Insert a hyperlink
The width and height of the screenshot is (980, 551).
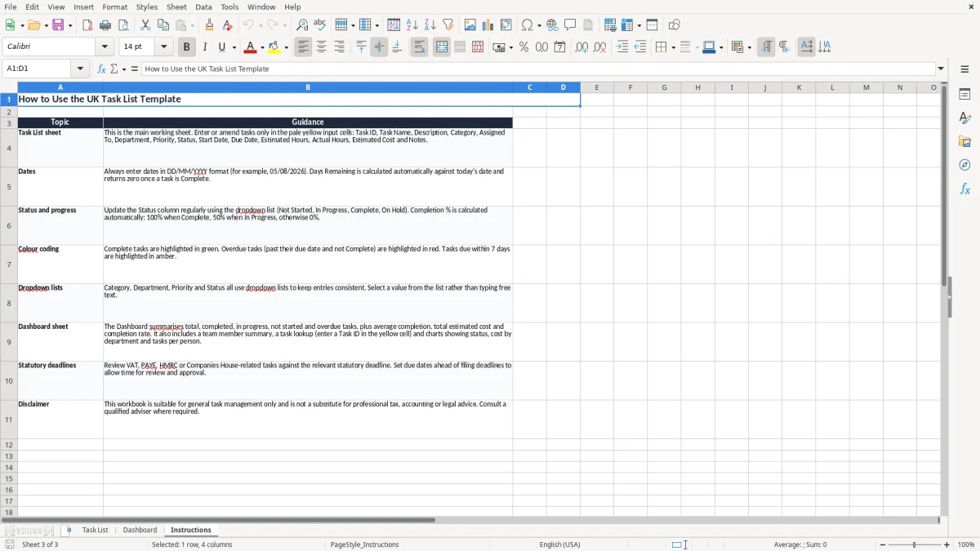[x=552, y=25]
